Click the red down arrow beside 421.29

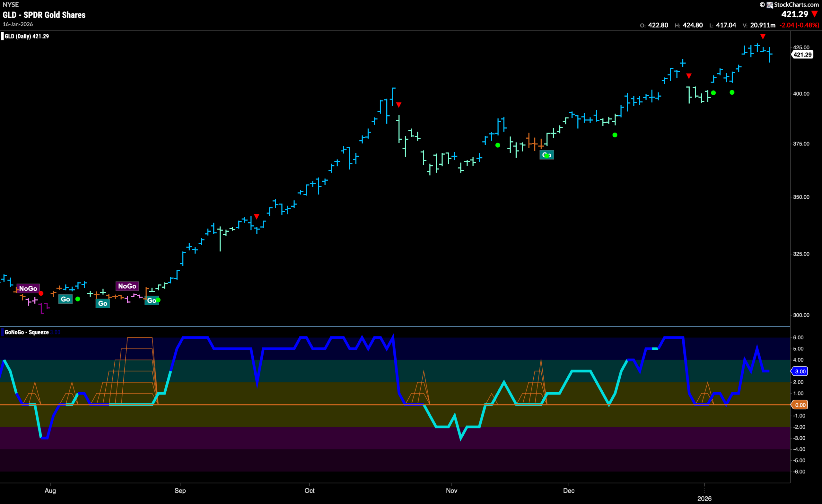click(815, 14)
